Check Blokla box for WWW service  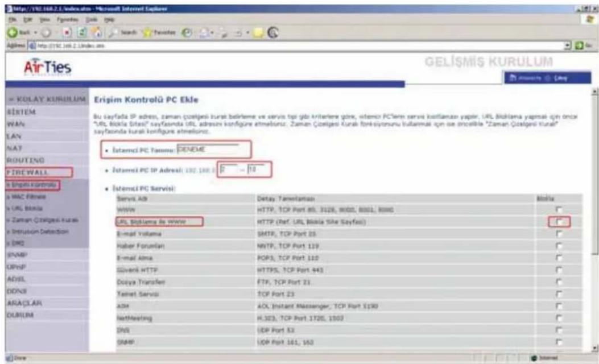[559, 210]
